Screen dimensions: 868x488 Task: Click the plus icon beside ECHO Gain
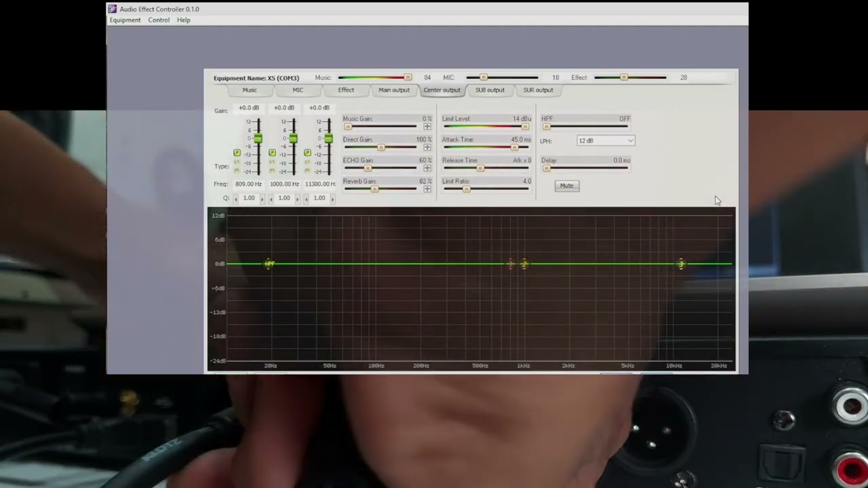coord(427,168)
